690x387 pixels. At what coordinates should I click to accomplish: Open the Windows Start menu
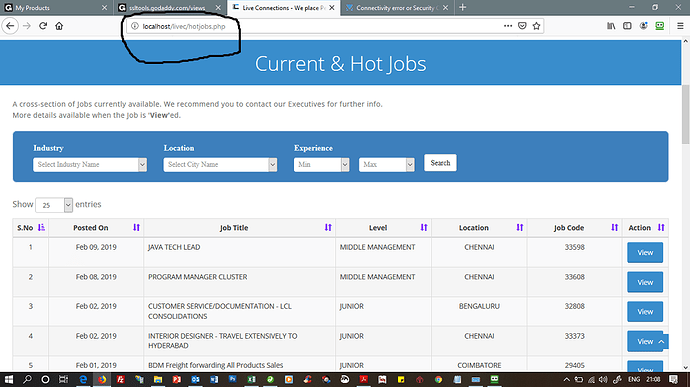(9, 379)
